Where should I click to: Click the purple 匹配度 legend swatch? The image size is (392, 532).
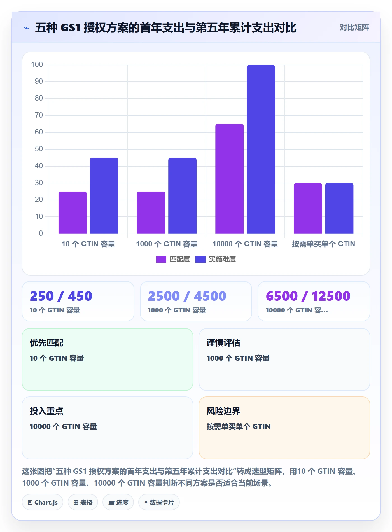(x=161, y=259)
